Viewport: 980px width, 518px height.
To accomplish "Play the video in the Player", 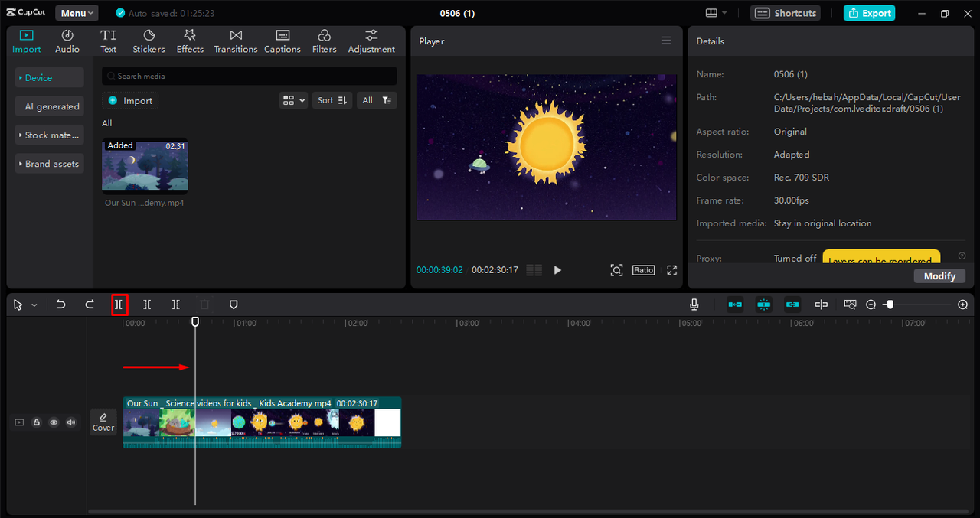I will (x=557, y=270).
